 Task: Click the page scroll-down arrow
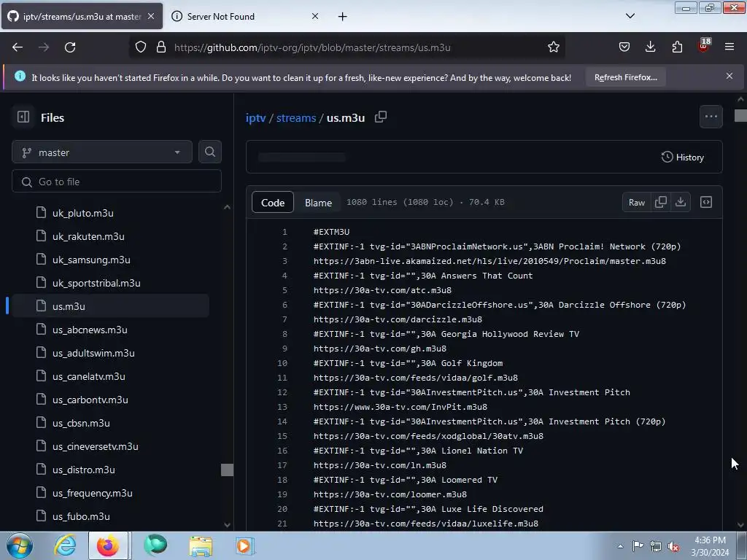click(740, 525)
